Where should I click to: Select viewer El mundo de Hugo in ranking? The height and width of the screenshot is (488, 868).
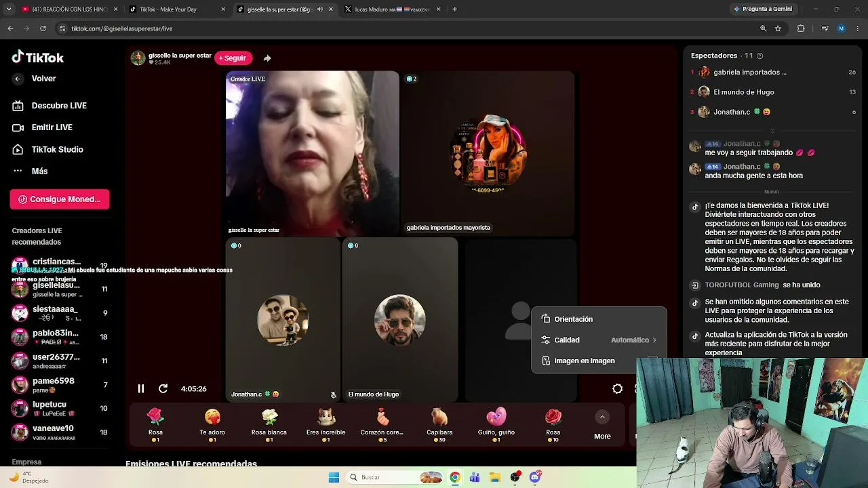coord(773,92)
